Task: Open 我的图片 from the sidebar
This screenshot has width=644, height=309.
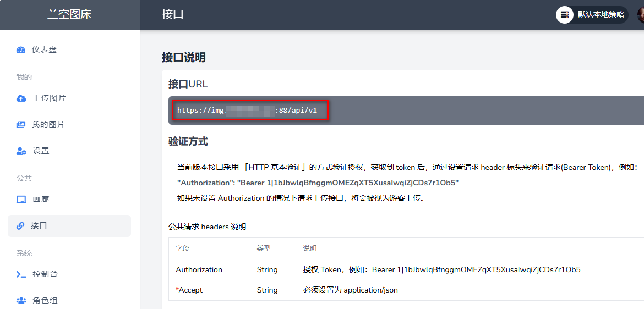Action: pos(48,125)
